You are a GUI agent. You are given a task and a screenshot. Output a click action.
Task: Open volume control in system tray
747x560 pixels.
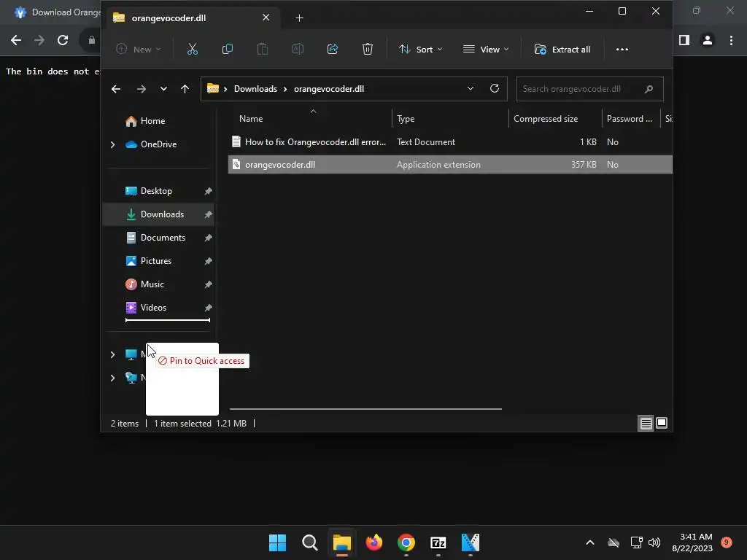tap(654, 542)
